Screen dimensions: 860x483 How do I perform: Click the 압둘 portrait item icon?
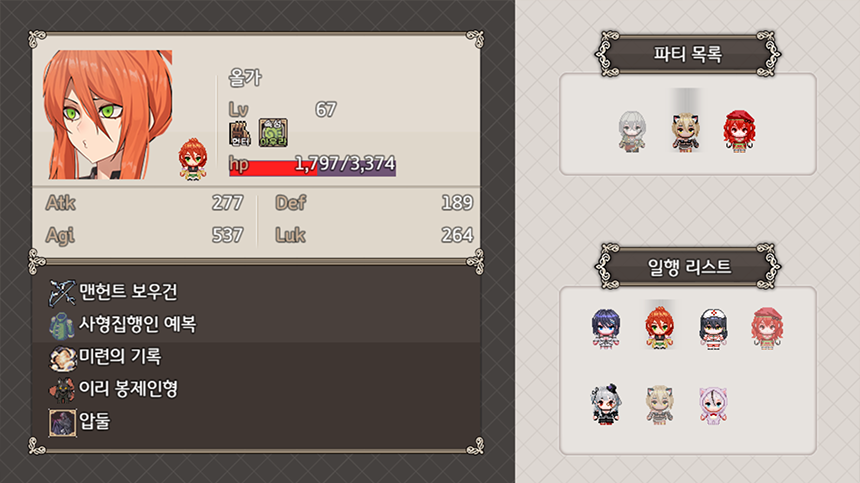pos(63,422)
